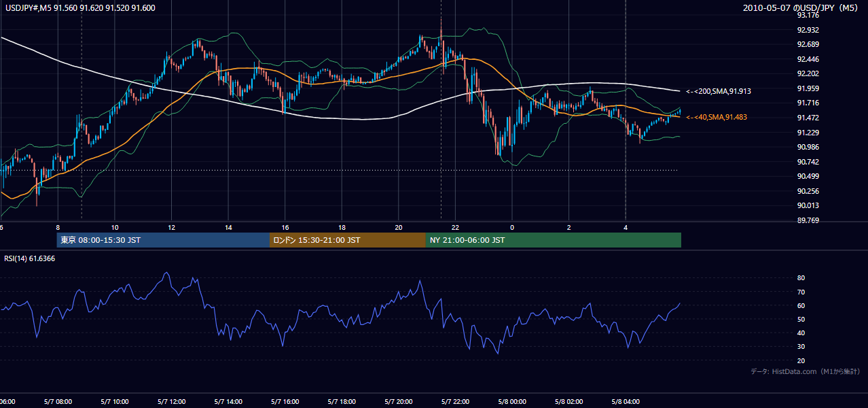The width and height of the screenshot is (868, 408).
Task: Click RSI scale value 50
Action: [801, 319]
